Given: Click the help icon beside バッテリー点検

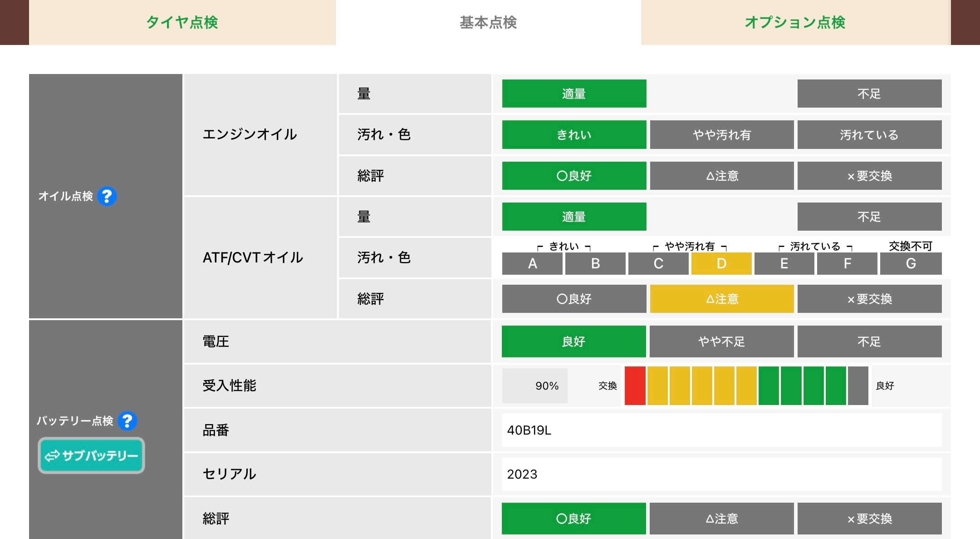Looking at the screenshot, I should point(127,421).
